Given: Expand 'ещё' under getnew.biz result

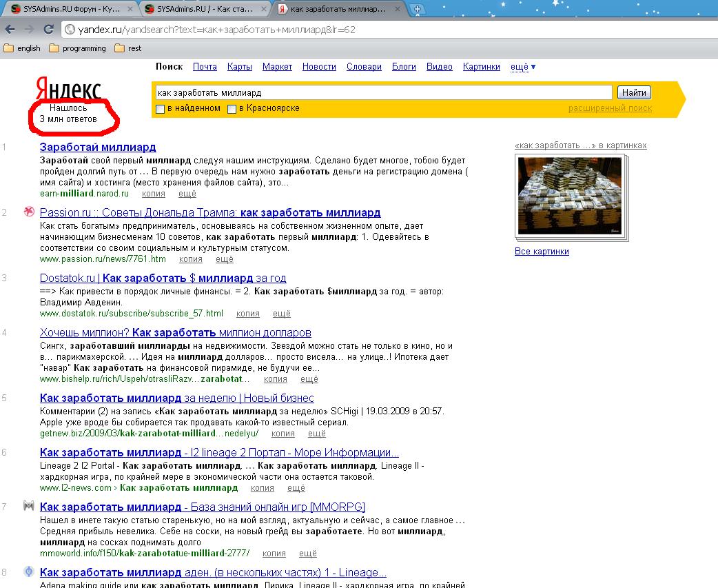Looking at the screenshot, I should click(x=317, y=434).
